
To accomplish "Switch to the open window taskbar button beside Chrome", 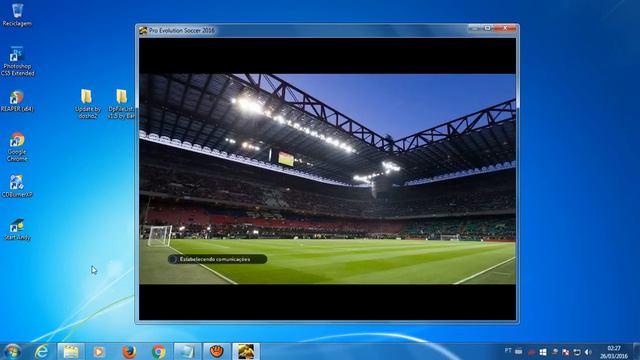I will pos(187,351).
